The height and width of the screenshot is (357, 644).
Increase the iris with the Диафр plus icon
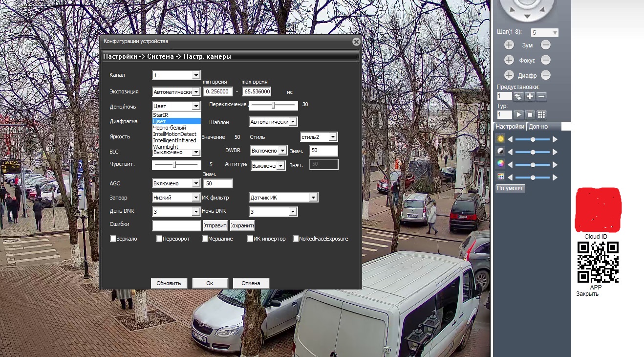click(x=509, y=75)
